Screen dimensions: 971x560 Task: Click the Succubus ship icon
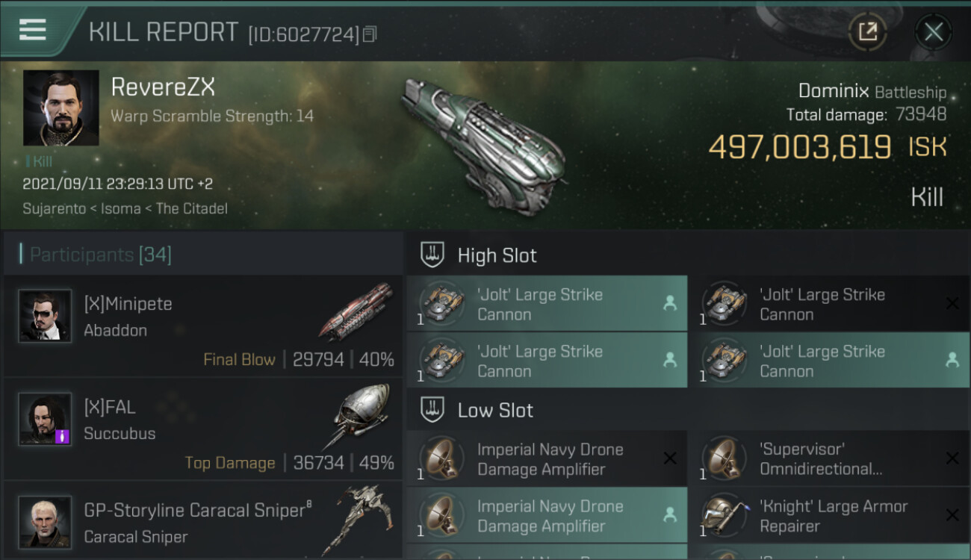click(x=360, y=414)
